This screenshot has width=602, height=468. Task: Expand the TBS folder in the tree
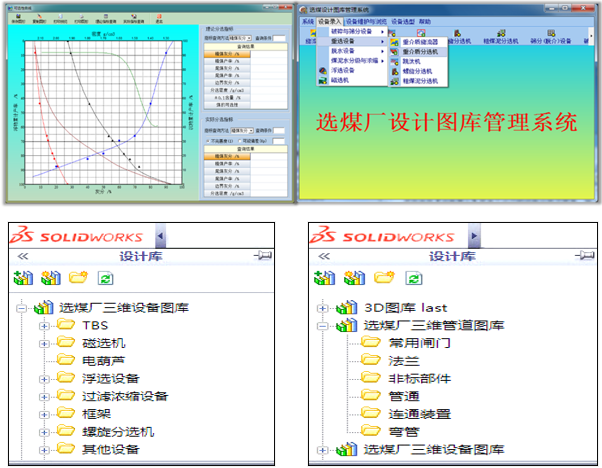(42, 325)
